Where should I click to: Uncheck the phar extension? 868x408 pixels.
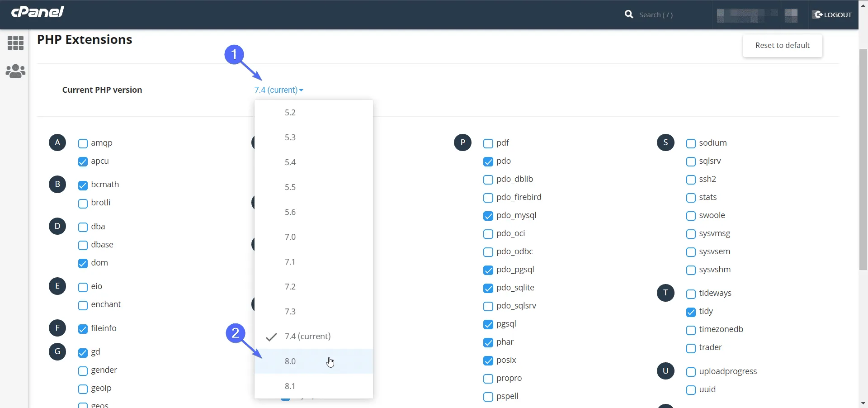tap(488, 342)
